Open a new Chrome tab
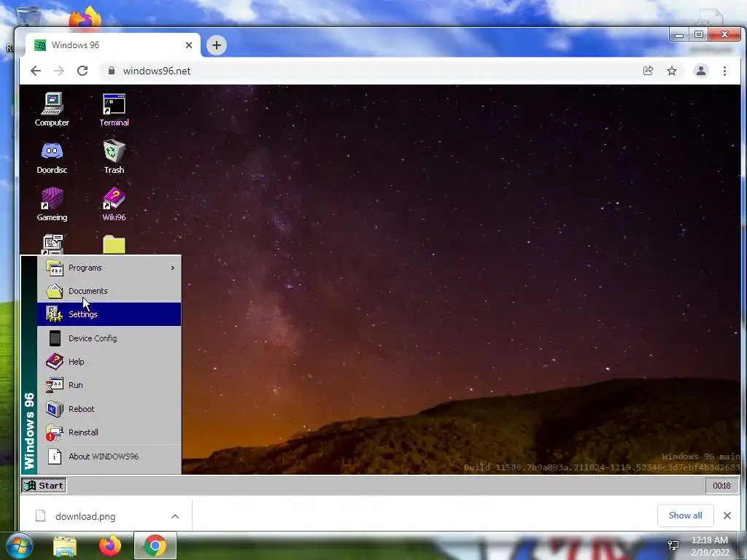Screen dimensions: 747x560 click(216, 45)
